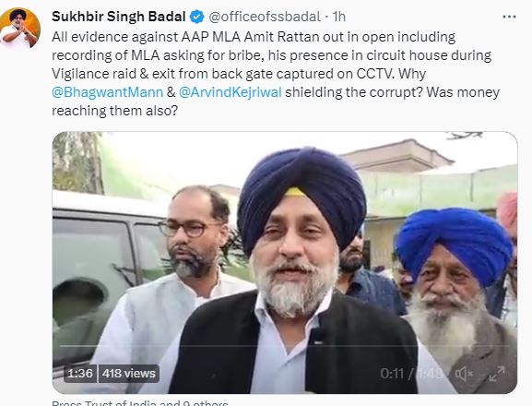Image resolution: width=532 pixels, height=406 pixels.
Task: Click the blue verified badge
Action: click(196, 17)
